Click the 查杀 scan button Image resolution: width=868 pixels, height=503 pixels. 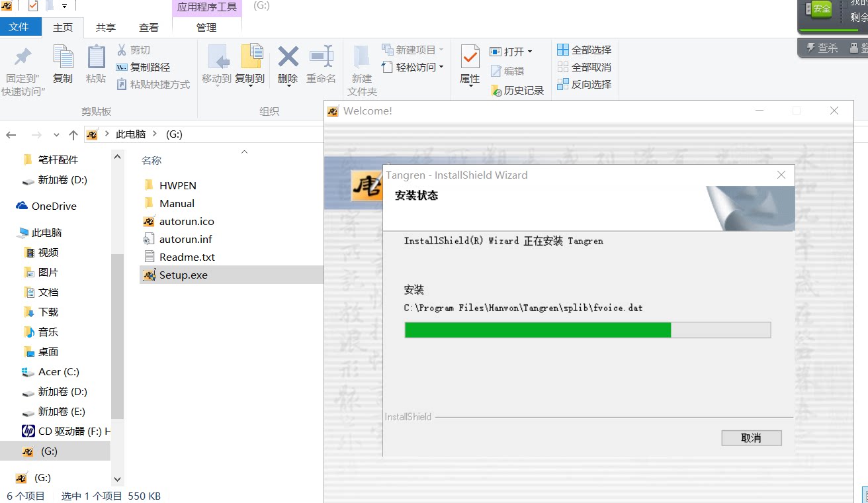point(822,48)
